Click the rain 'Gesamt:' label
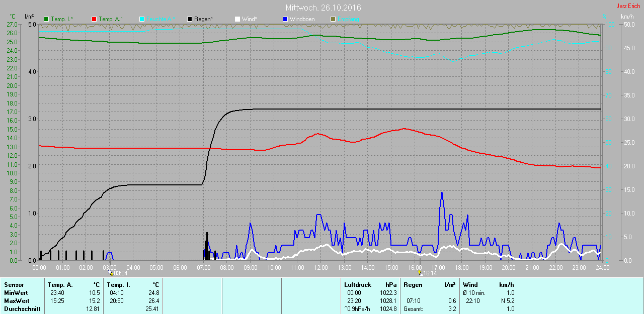 pyautogui.click(x=414, y=309)
